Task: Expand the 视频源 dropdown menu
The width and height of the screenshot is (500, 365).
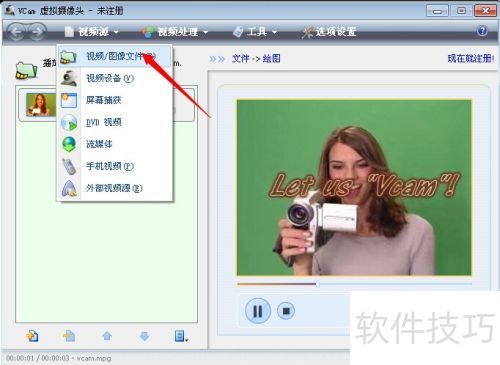Action: coord(91,32)
